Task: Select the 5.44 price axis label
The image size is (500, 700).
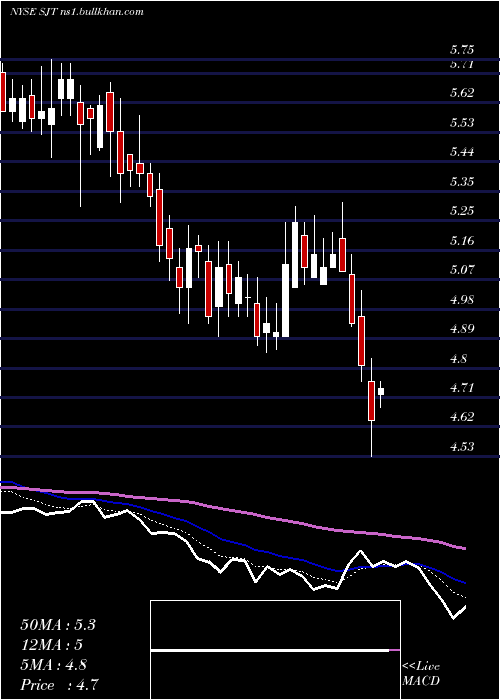Action: coord(462,152)
